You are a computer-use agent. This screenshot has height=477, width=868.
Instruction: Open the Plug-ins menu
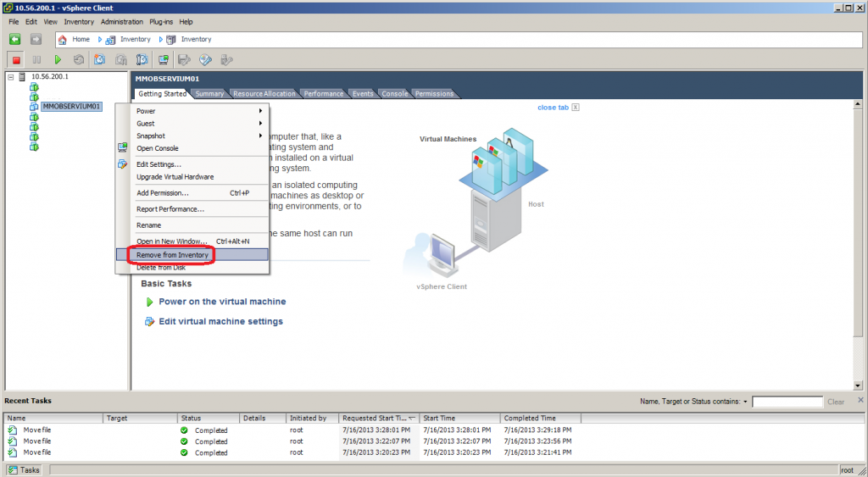tap(161, 21)
